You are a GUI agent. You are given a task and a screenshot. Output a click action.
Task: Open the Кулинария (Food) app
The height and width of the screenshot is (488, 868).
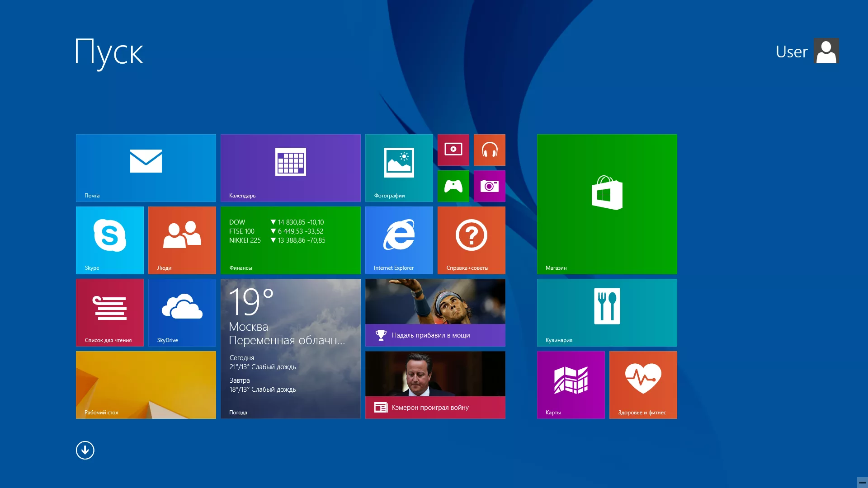(x=607, y=312)
